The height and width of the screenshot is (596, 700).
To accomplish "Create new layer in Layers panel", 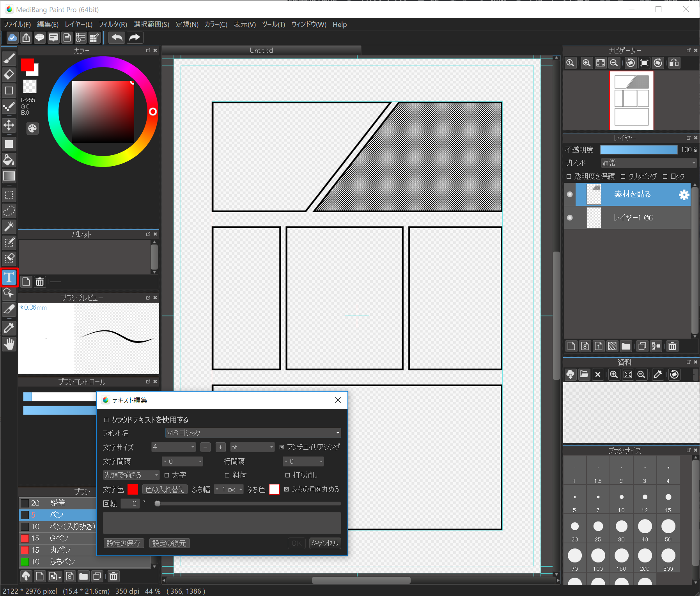I will coord(571,346).
